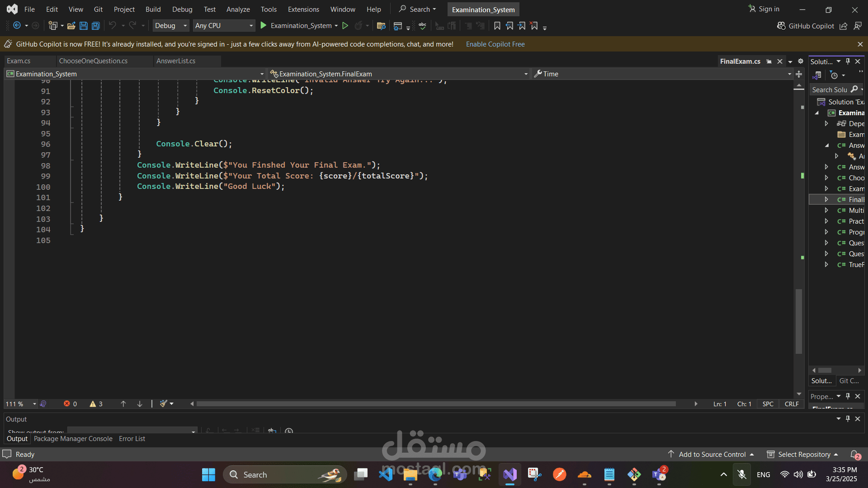Open the File menu
Screen dimensions: 868x488
(x=29, y=9)
